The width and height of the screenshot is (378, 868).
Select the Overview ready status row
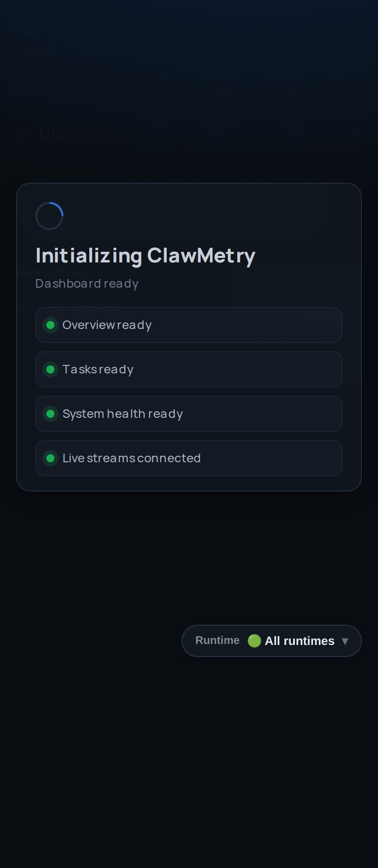click(189, 325)
